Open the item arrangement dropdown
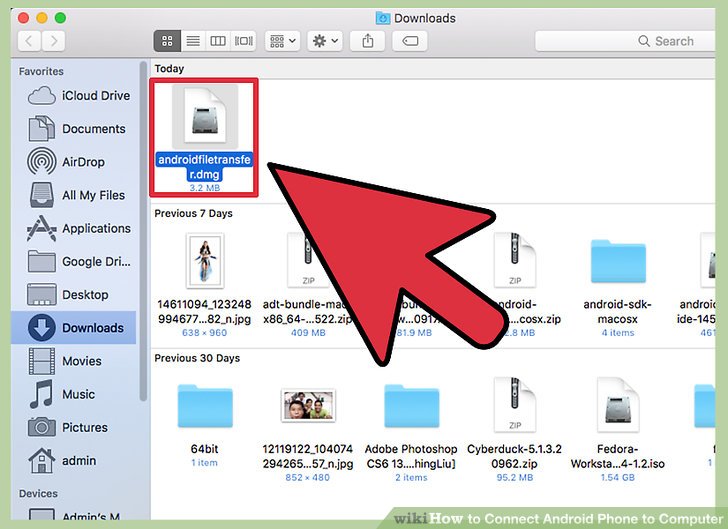The height and width of the screenshot is (529, 728). (x=283, y=41)
